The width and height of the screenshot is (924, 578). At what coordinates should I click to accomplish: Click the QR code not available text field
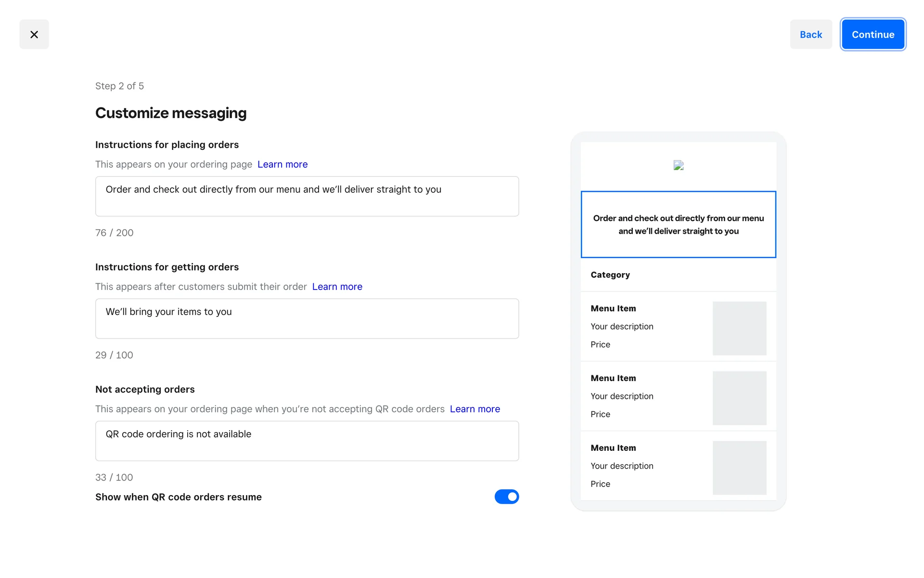click(x=307, y=441)
